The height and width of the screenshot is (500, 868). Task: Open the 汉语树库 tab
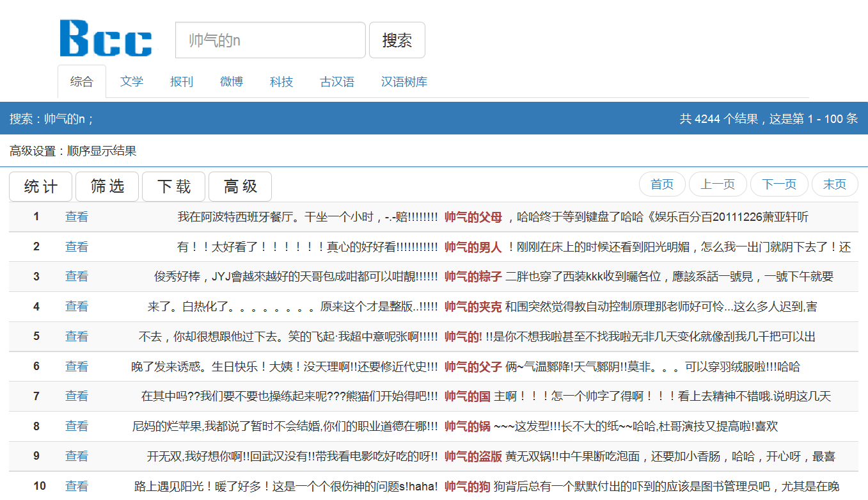click(404, 82)
